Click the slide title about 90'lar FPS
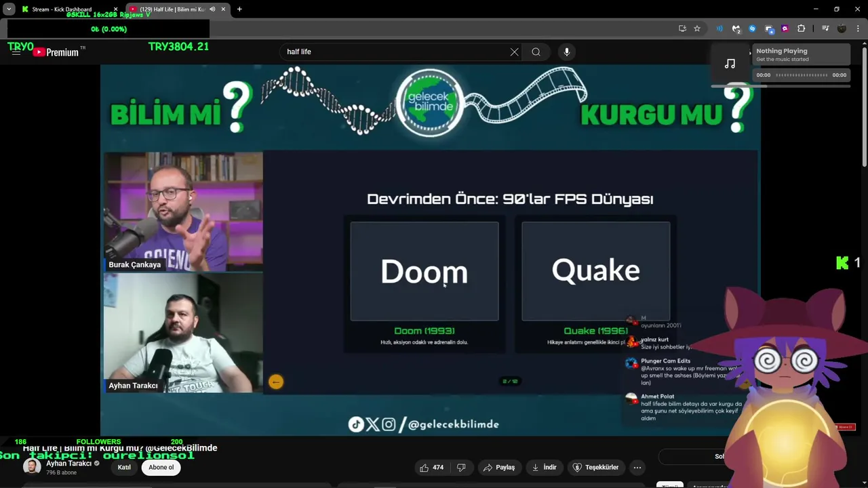The width and height of the screenshot is (868, 488). (510, 199)
